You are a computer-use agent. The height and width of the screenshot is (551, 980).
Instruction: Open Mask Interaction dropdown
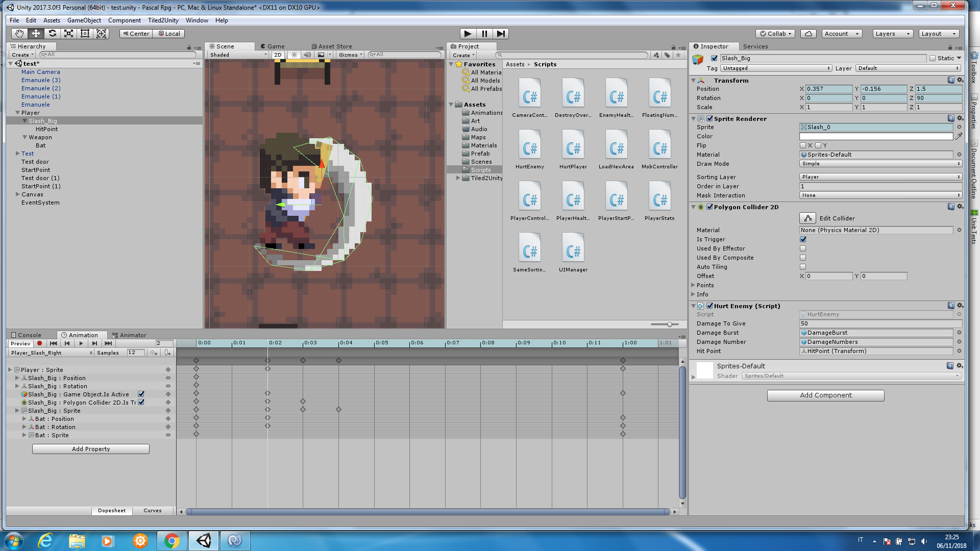[x=880, y=195]
